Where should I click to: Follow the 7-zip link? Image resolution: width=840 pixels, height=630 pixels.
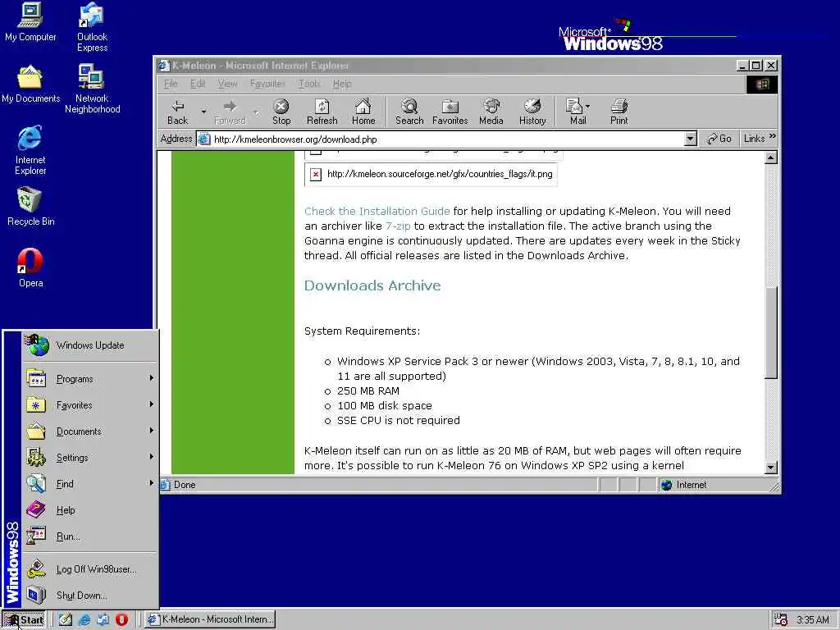(x=398, y=226)
